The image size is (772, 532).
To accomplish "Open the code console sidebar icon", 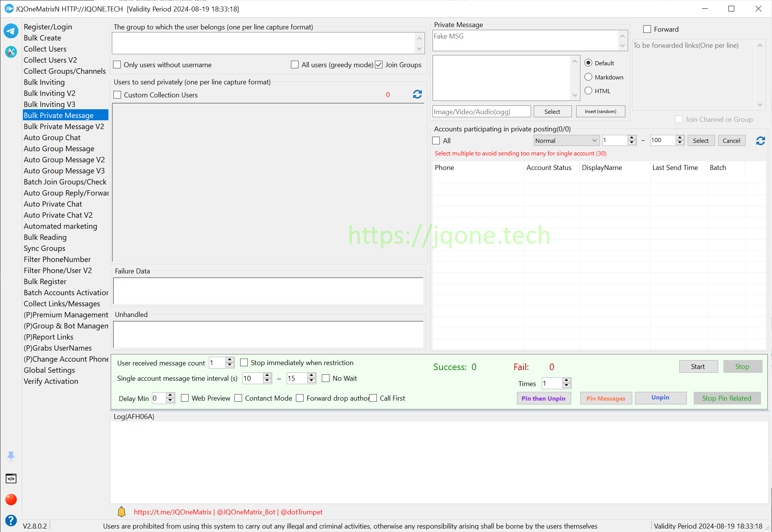I will tap(11, 479).
